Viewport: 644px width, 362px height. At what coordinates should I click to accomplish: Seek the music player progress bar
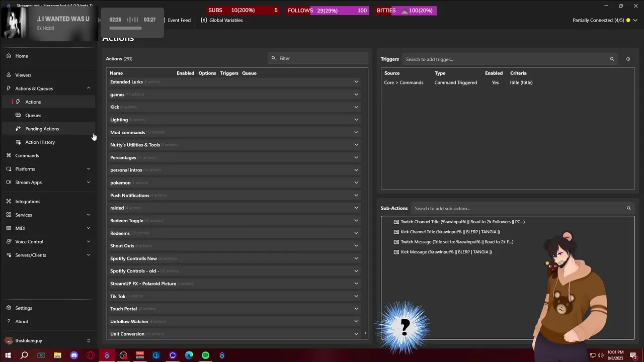point(126,28)
